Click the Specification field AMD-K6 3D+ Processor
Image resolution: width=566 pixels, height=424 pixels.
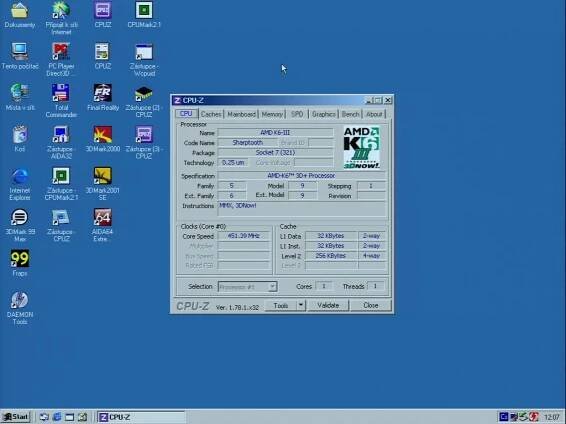(x=302, y=176)
